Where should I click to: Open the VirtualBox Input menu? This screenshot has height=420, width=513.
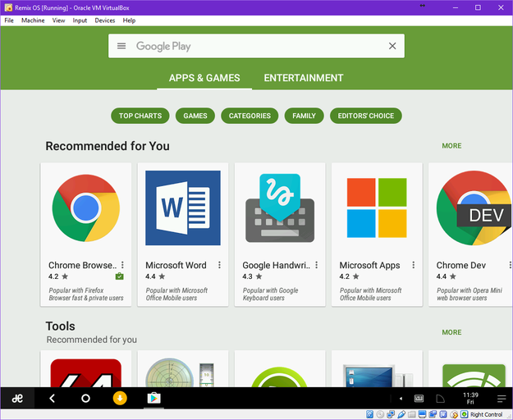click(80, 21)
